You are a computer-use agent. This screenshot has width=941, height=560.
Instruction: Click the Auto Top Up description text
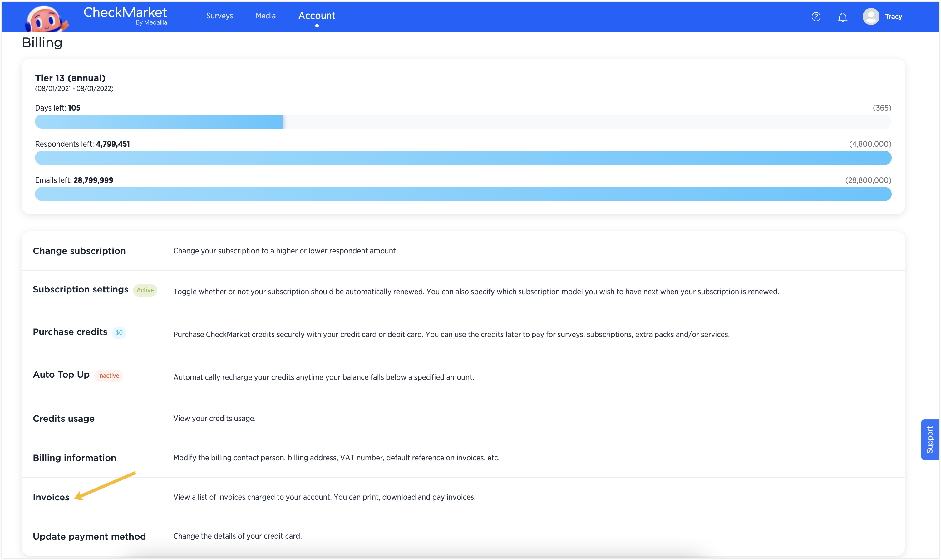point(323,377)
